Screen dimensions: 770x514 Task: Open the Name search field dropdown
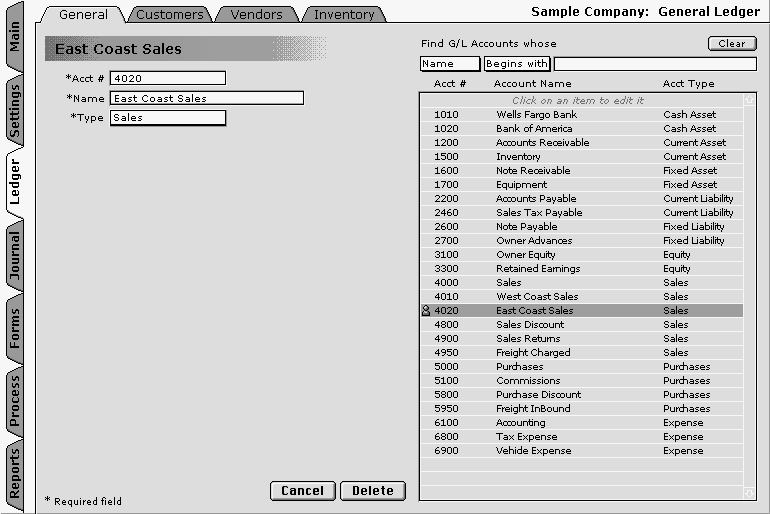450,64
